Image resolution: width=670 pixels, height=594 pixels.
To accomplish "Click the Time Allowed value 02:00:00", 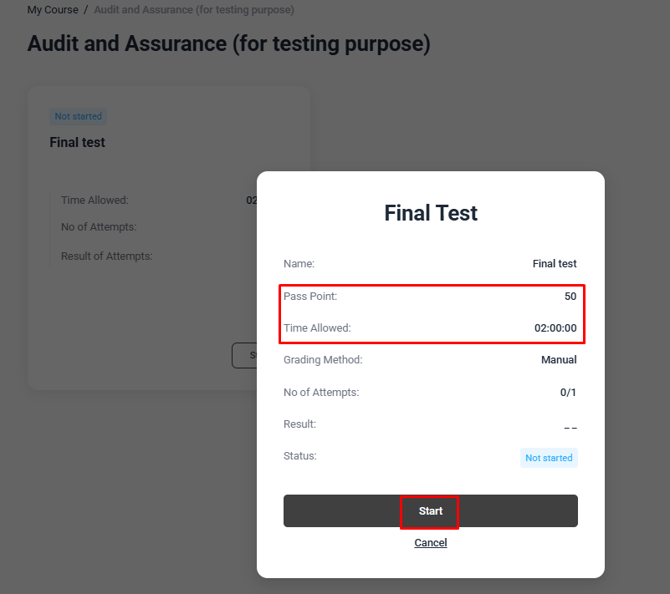I will click(x=555, y=328).
